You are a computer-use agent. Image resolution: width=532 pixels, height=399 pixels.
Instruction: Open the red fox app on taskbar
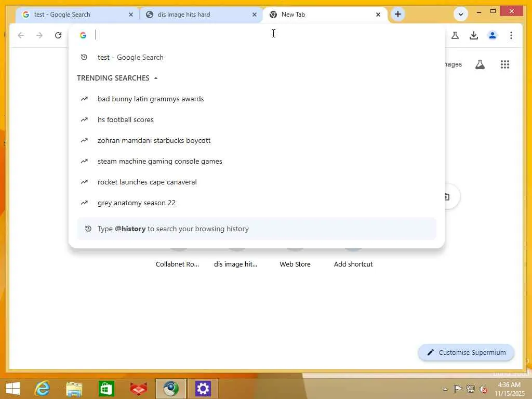click(x=139, y=389)
